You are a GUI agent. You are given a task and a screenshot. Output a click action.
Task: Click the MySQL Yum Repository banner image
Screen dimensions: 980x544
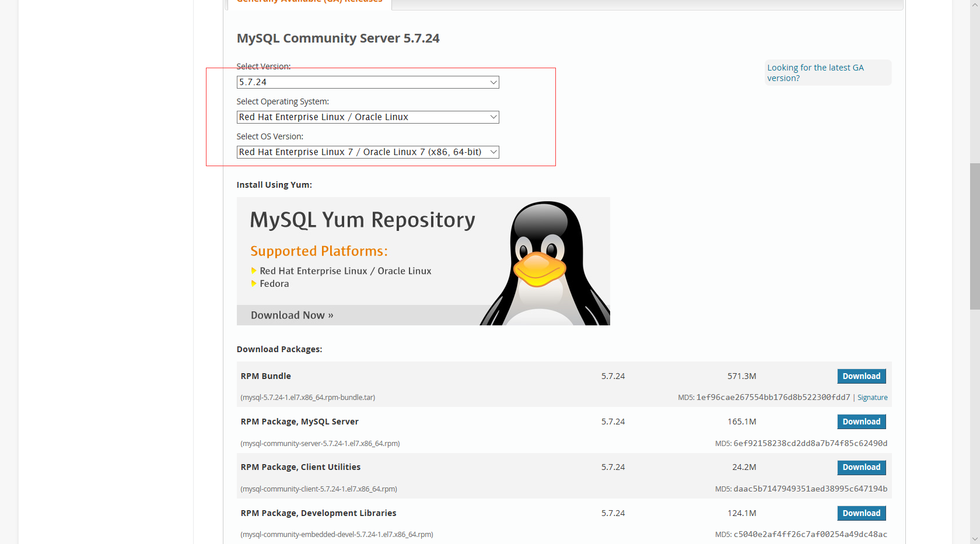423,261
